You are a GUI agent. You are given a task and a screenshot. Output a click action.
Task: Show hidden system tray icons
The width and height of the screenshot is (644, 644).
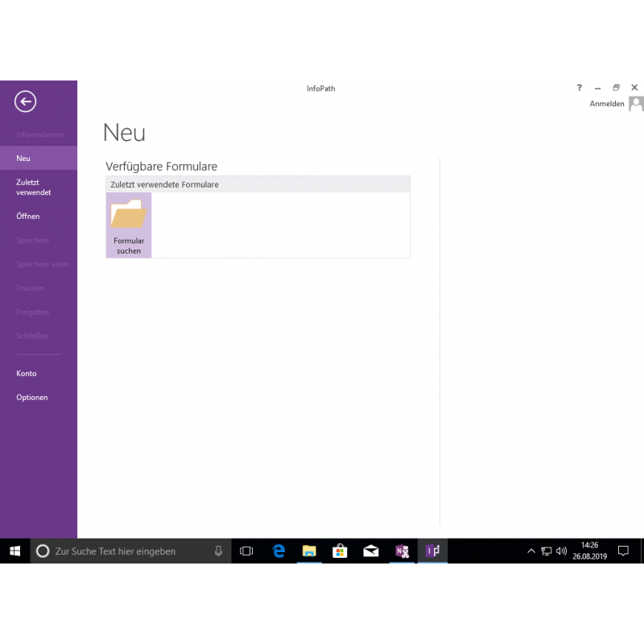click(530, 551)
